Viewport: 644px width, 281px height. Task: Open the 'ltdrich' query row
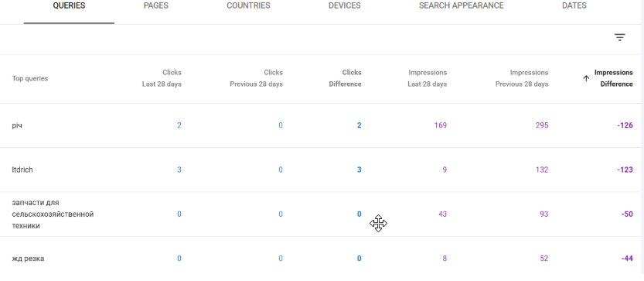click(x=322, y=170)
